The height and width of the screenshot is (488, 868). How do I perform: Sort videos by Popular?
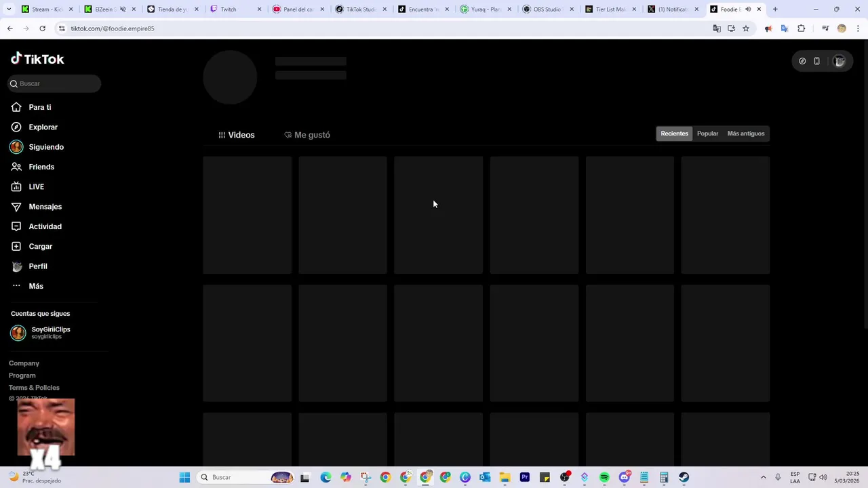[707, 134]
